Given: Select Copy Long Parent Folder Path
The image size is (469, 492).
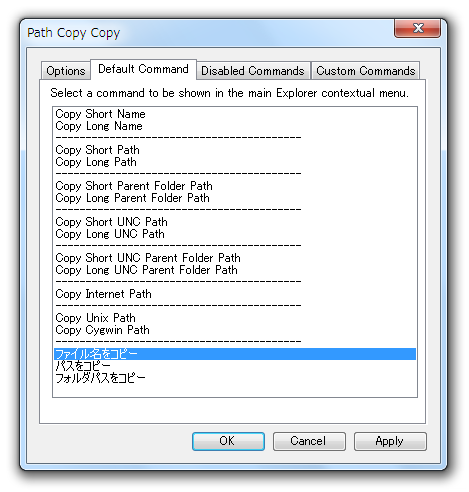Looking at the screenshot, I should pos(235,198).
